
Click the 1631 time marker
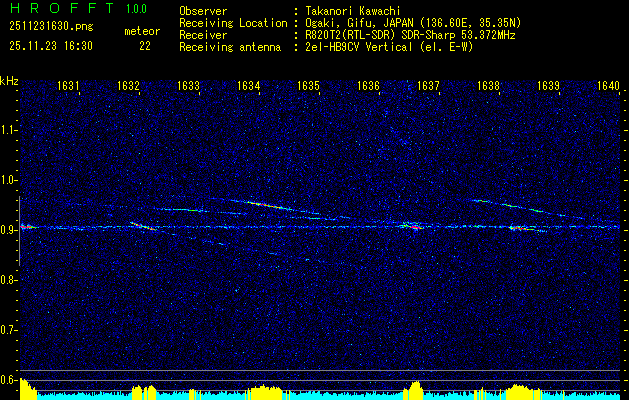point(69,86)
